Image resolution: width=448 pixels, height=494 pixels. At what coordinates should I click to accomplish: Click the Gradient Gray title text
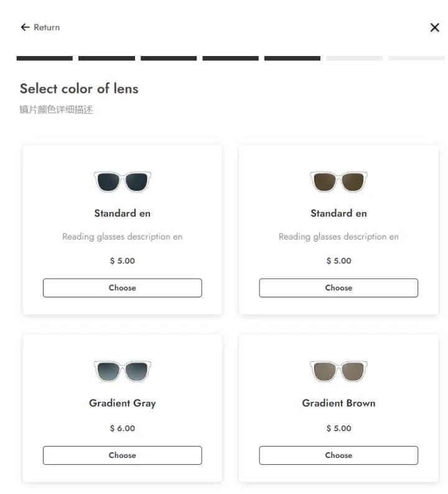[x=123, y=403]
